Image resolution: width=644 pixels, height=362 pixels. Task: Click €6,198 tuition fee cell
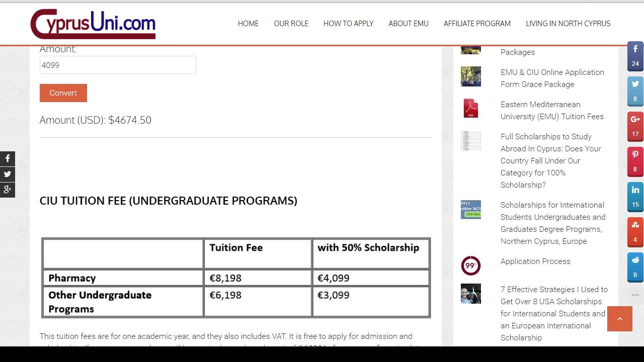[258, 302]
